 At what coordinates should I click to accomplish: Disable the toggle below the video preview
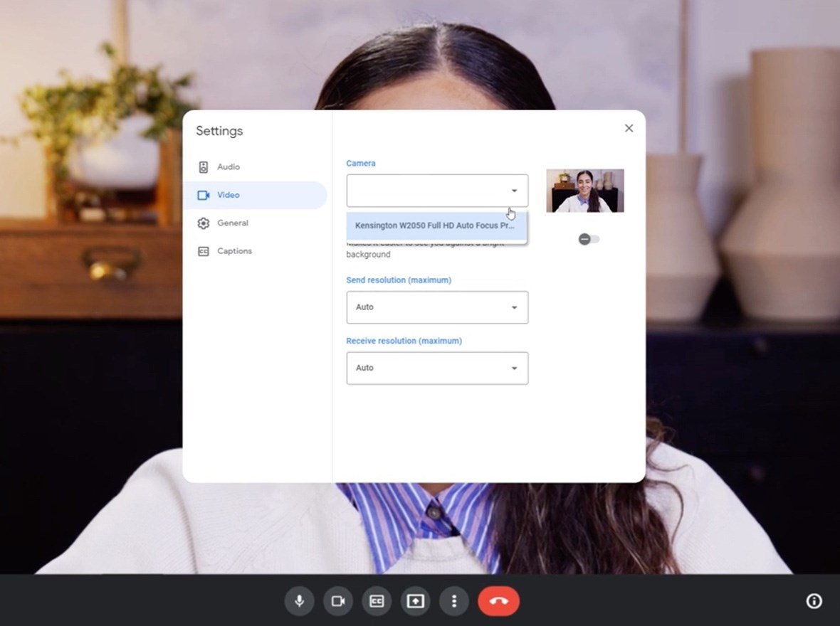pos(587,239)
